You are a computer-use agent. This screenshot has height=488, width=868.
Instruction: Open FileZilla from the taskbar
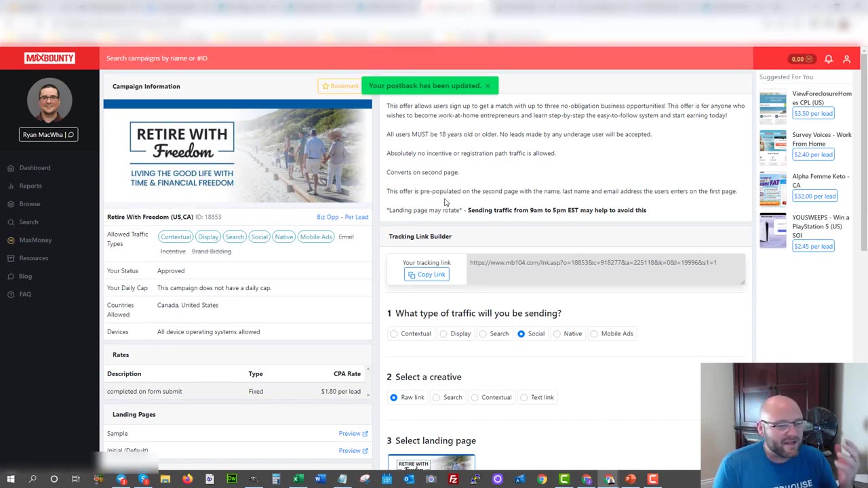(453, 479)
